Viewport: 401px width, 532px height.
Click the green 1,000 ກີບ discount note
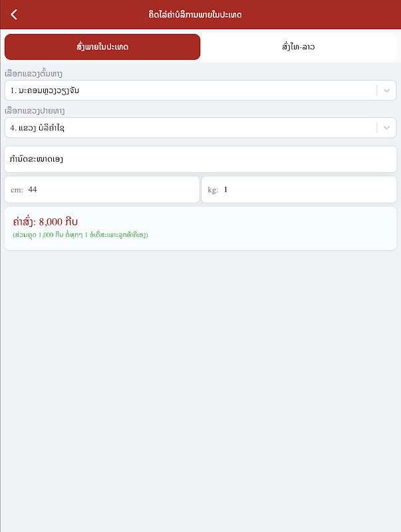[x=80, y=235]
